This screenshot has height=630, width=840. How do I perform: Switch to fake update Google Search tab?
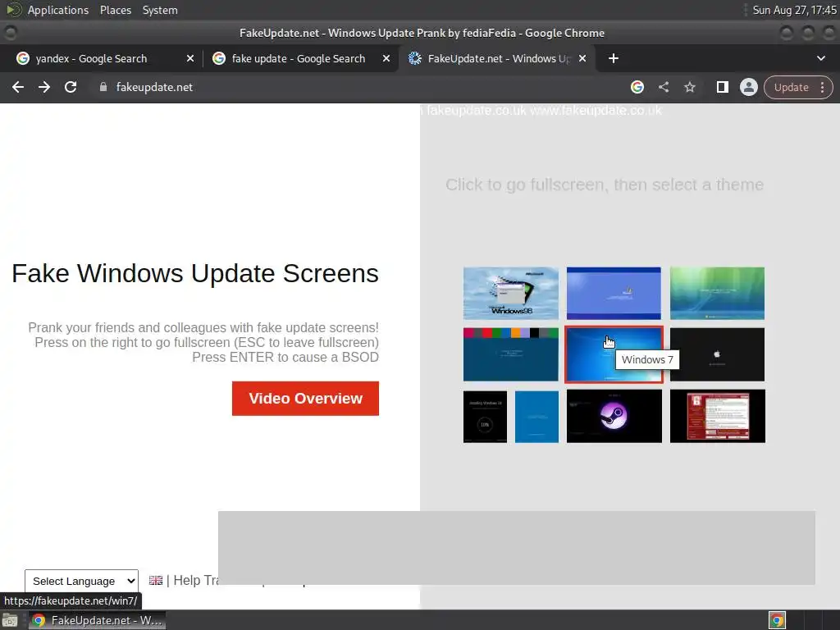click(x=298, y=58)
